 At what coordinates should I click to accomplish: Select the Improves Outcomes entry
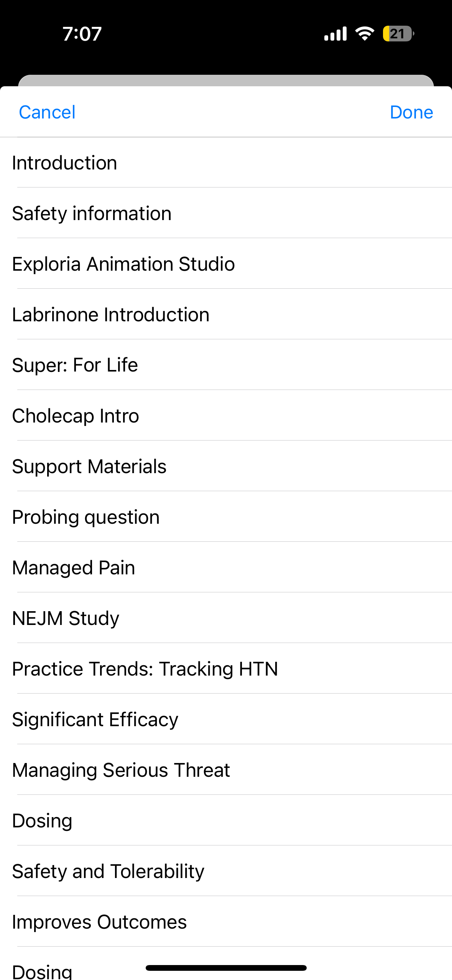[99, 922]
